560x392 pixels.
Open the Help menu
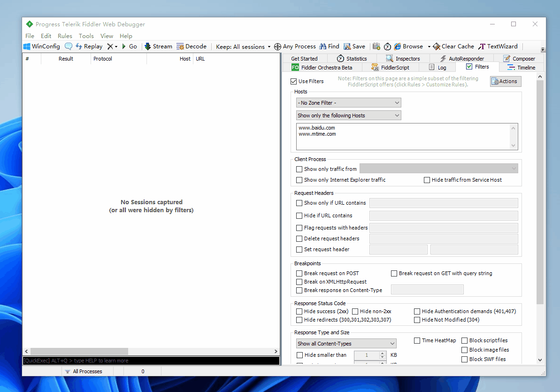[x=126, y=36]
